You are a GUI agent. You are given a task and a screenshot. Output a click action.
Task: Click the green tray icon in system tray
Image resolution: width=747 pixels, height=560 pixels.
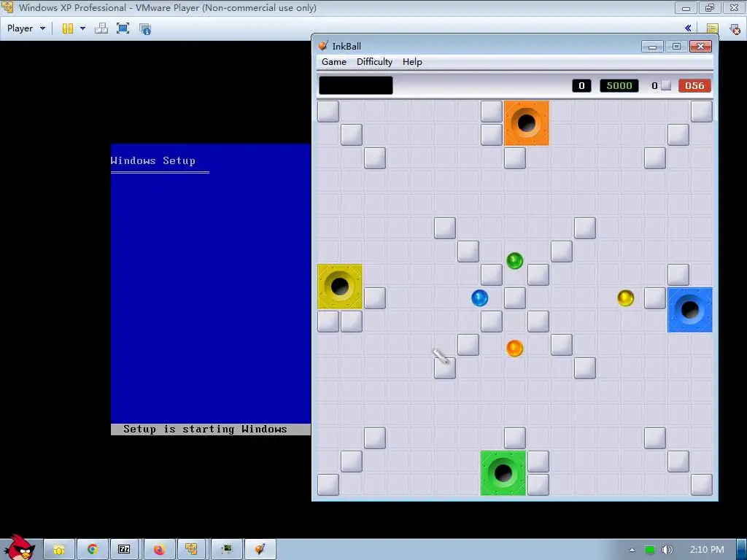pos(650,550)
